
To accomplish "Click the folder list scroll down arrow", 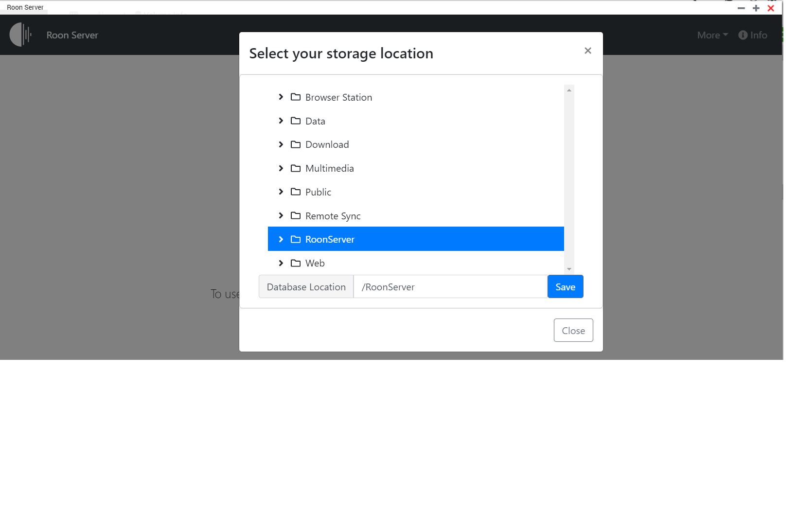I will tap(569, 269).
